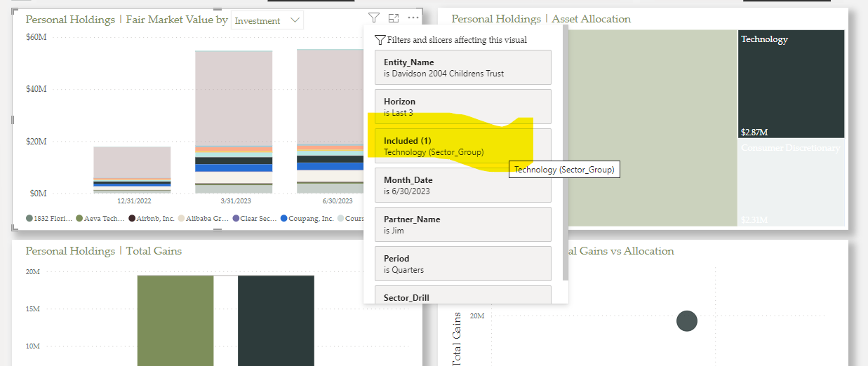
Task: Click the 3/31/2023 axis label
Action: pyautogui.click(x=237, y=201)
